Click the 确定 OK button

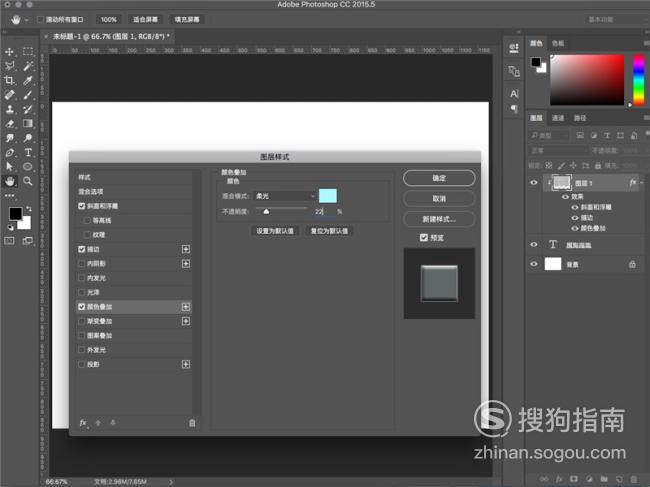click(439, 178)
